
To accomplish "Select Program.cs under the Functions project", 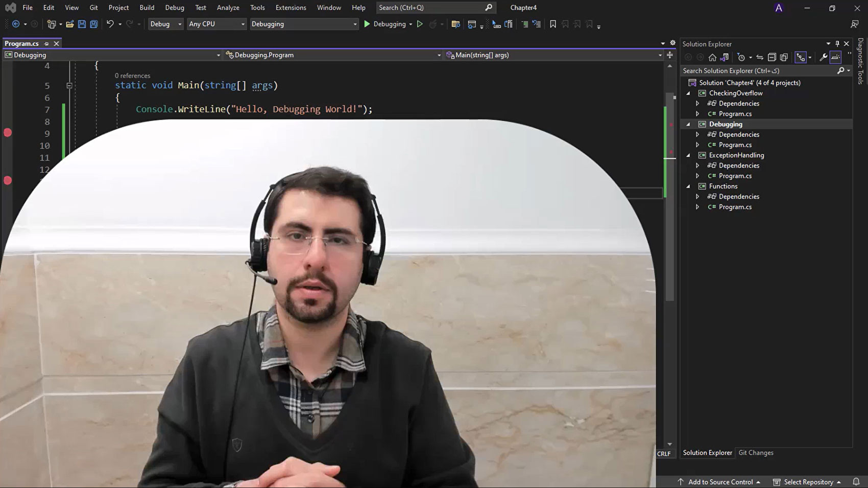I will (x=735, y=207).
